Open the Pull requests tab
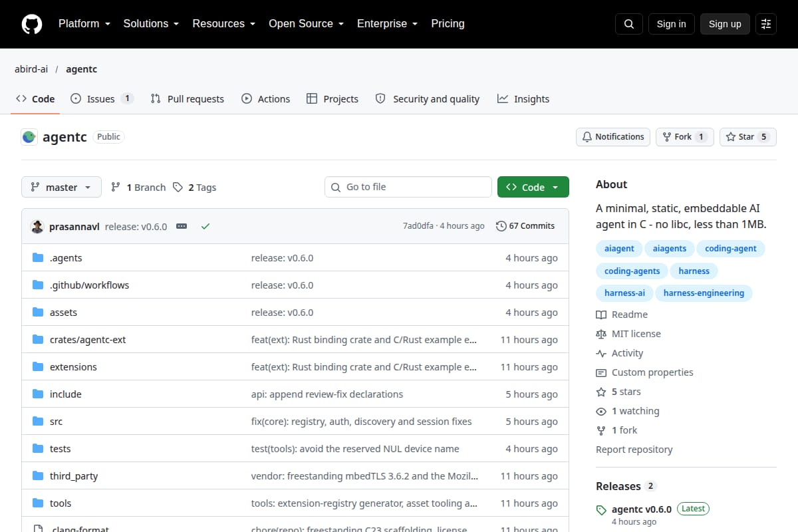Screen dimensions: 798x532 (188, 99)
